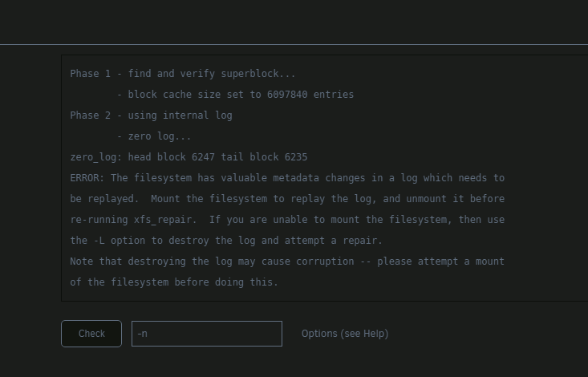588x377 pixels.
Task: Click the Options (see Help) label
Action: click(345, 334)
